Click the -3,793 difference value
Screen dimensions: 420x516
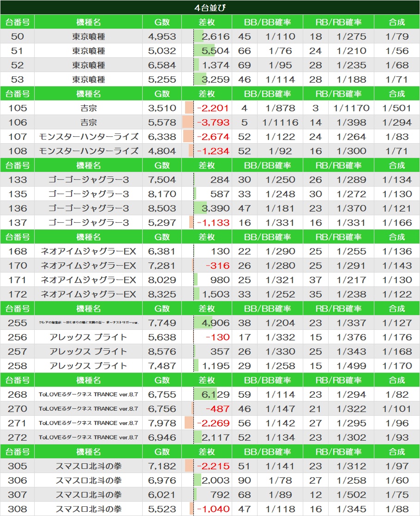tap(212, 122)
